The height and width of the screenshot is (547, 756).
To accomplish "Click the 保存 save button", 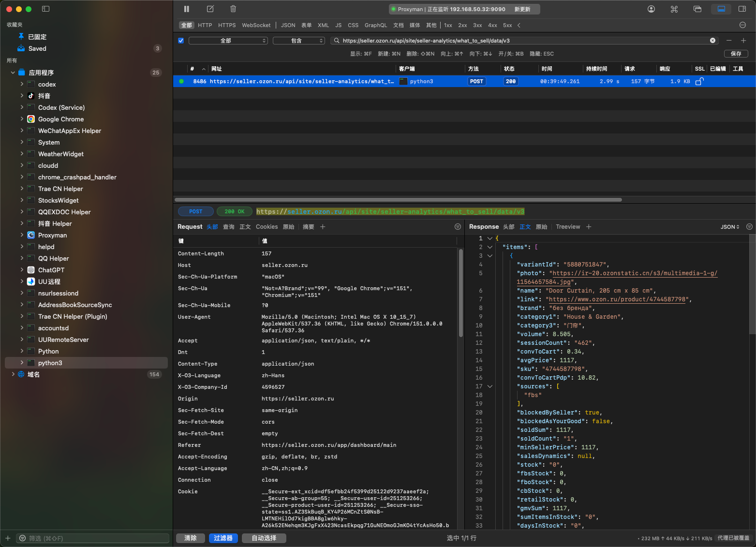I will pos(736,54).
